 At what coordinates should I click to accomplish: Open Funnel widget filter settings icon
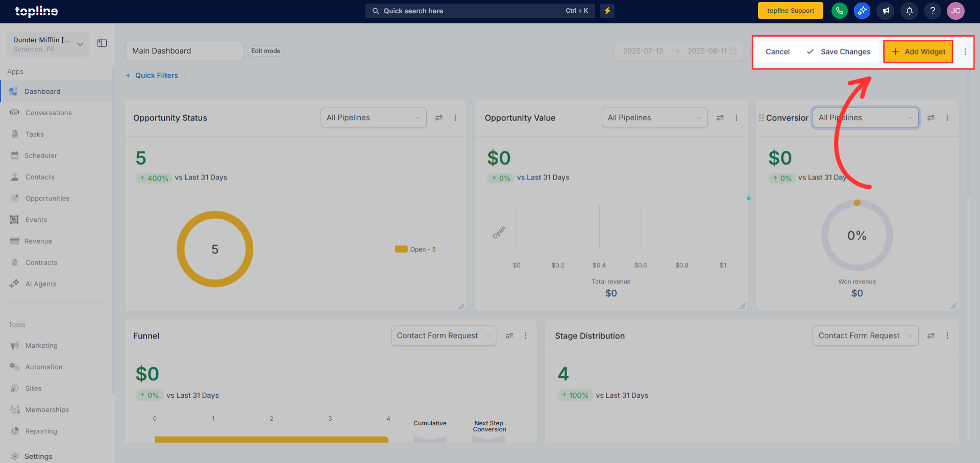pos(509,336)
